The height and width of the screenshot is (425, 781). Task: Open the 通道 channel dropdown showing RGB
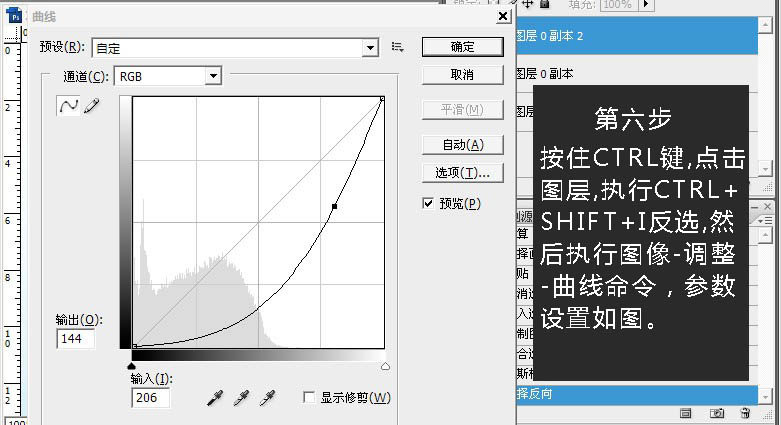[x=168, y=76]
